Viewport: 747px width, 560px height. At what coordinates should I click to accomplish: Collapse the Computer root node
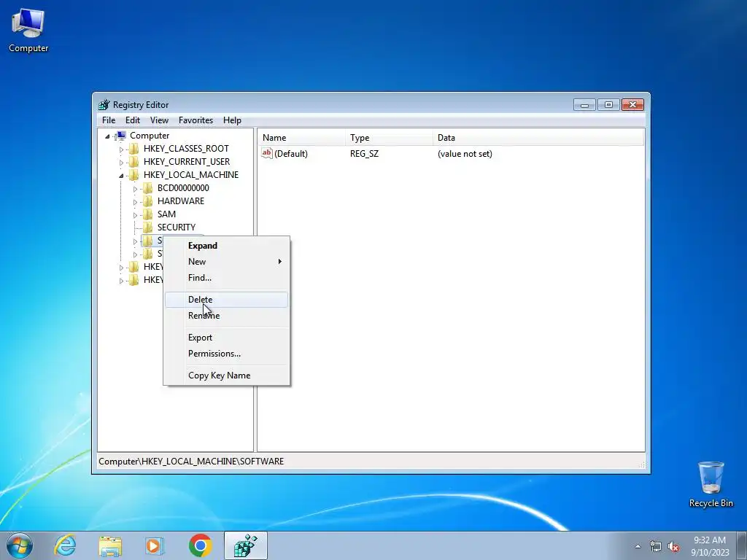[107, 136]
